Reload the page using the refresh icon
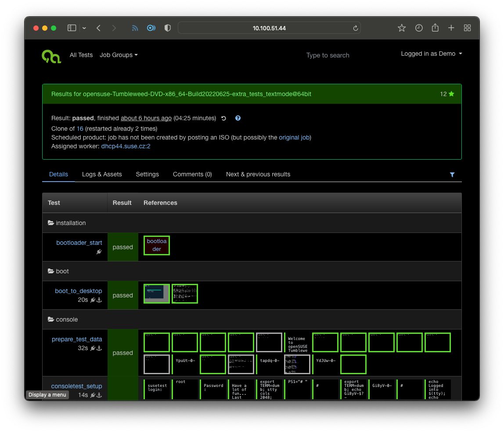This screenshot has height=433, width=504. (356, 28)
